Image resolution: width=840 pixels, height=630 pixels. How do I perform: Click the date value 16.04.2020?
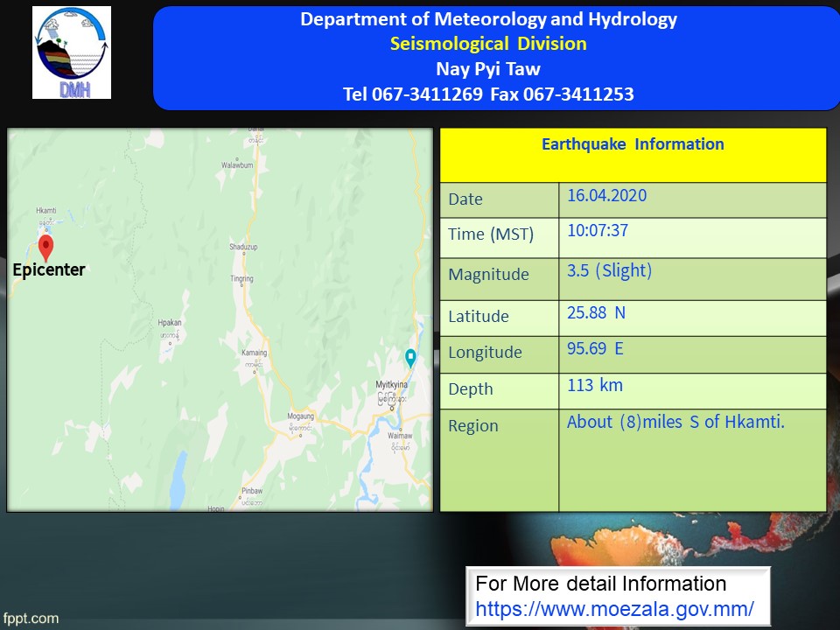click(x=607, y=195)
